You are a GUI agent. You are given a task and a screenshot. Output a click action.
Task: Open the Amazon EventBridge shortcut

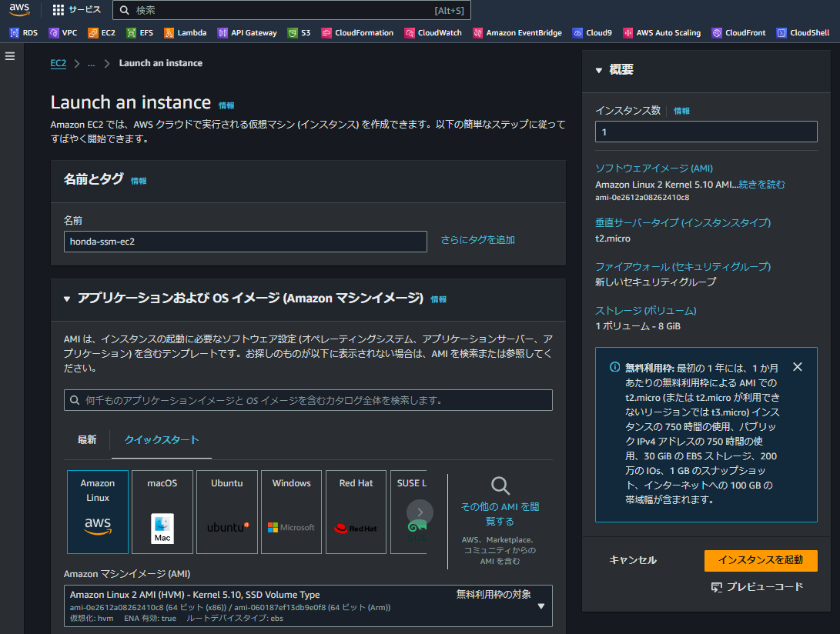(x=517, y=32)
